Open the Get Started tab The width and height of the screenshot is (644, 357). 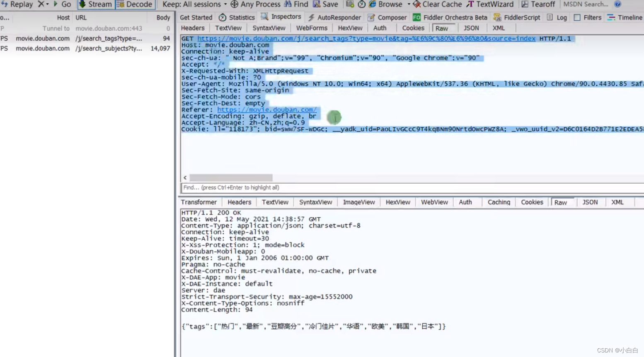click(196, 17)
